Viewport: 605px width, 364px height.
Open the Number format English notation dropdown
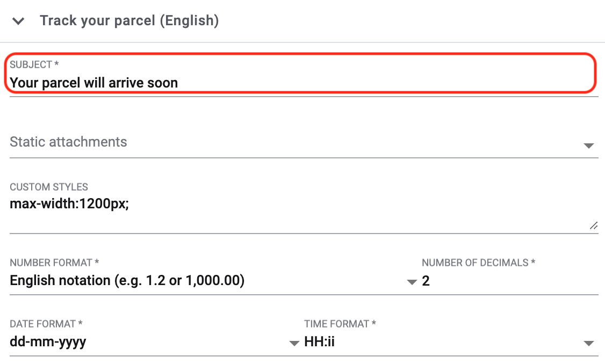click(x=204, y=281)
